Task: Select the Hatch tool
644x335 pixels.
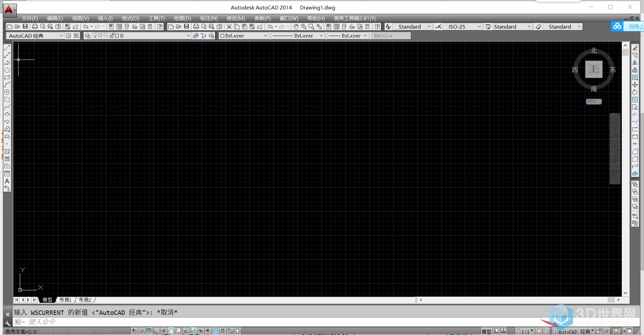Action: pos(7,151)
